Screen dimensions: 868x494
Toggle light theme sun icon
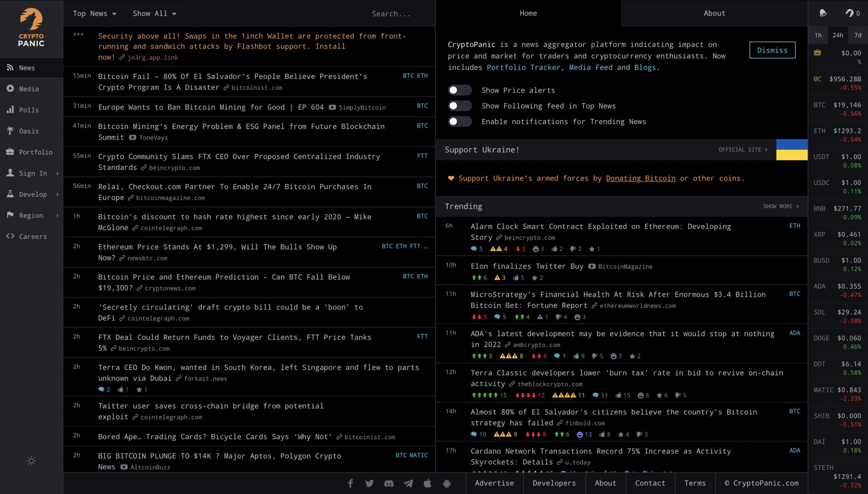pos(31,461)
